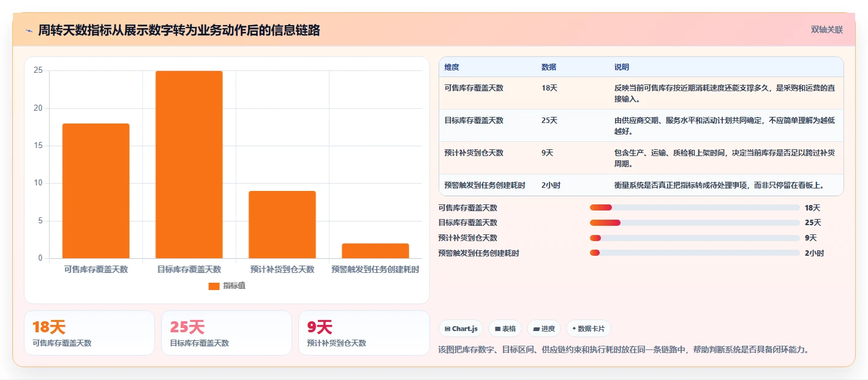Select the 18天 summary card
Viewport: 868px width, 380px height.
[x=89, y=333]
